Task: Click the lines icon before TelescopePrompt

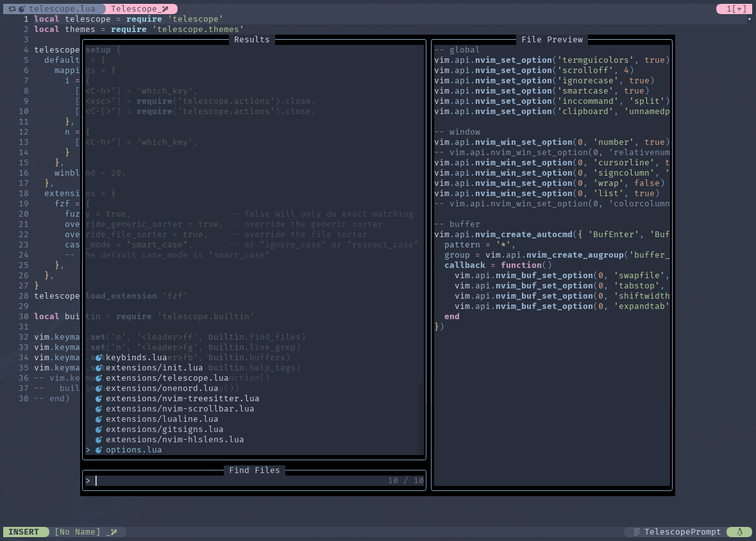Action: pos(637,532)
